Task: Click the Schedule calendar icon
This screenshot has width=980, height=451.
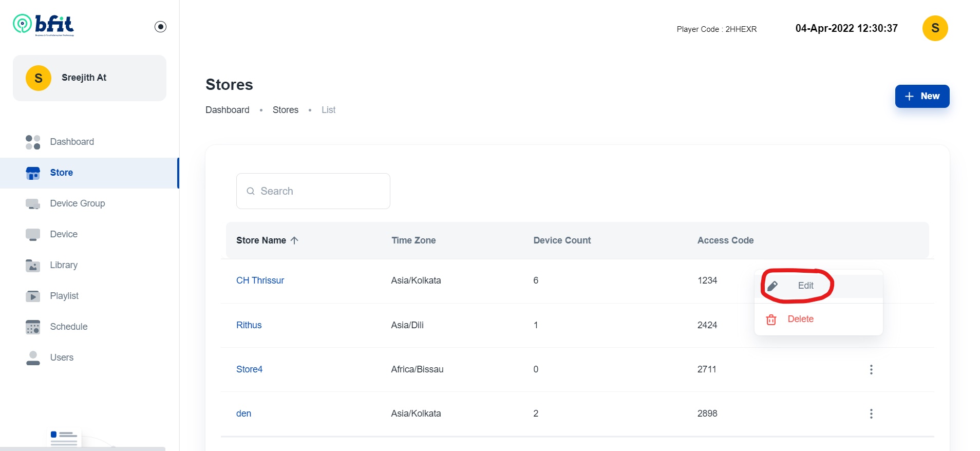Action: (x=33, y=327)
